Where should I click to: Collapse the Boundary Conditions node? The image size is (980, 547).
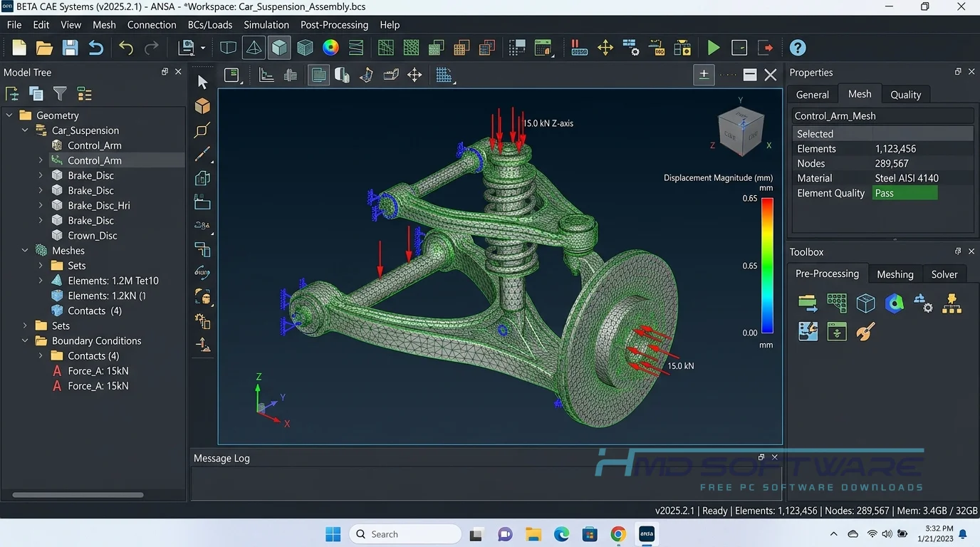(25, 340)
